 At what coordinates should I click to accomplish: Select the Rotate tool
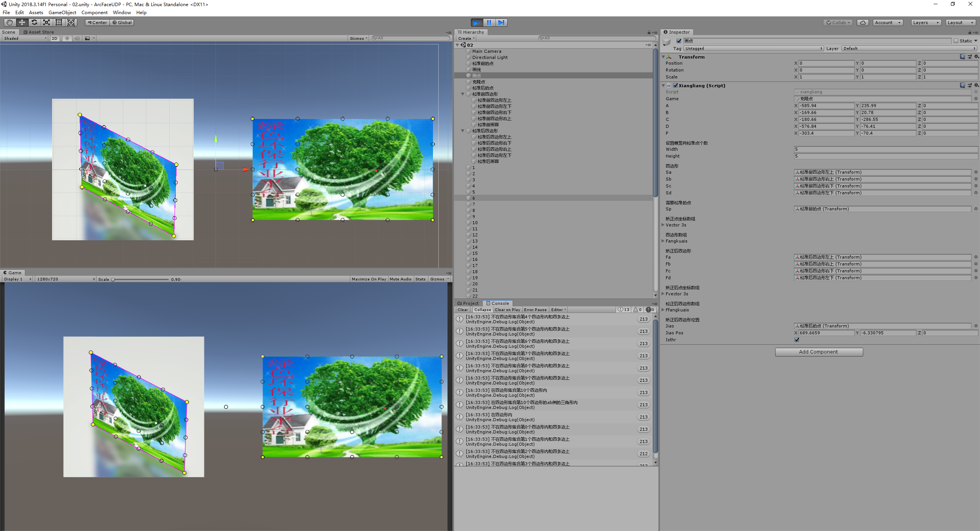click(34, 23)
